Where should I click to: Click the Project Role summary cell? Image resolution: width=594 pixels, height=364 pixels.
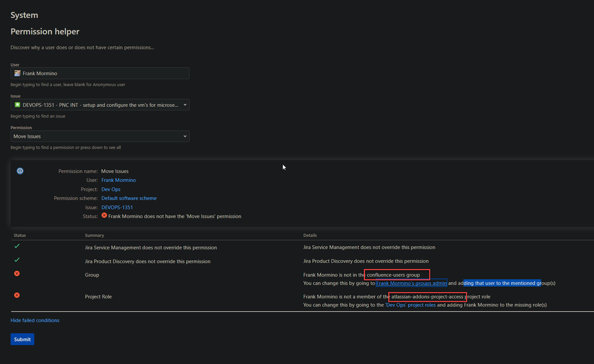coord(98,297)
